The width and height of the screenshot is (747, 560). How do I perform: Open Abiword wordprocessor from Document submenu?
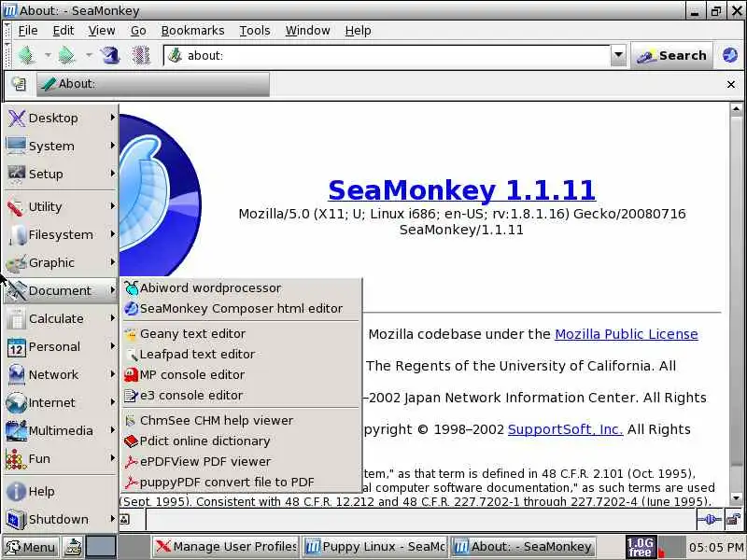tap(242, 288)
